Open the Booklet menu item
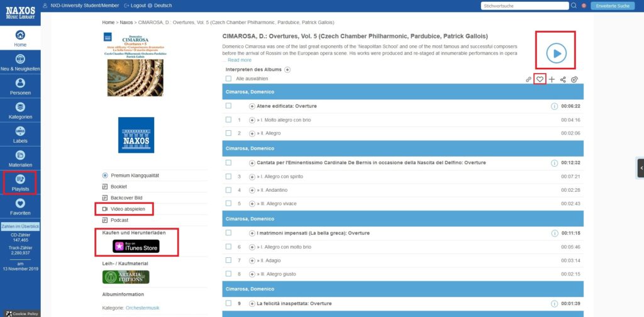This screenshot has width=644, height=317. click(119, 187)
